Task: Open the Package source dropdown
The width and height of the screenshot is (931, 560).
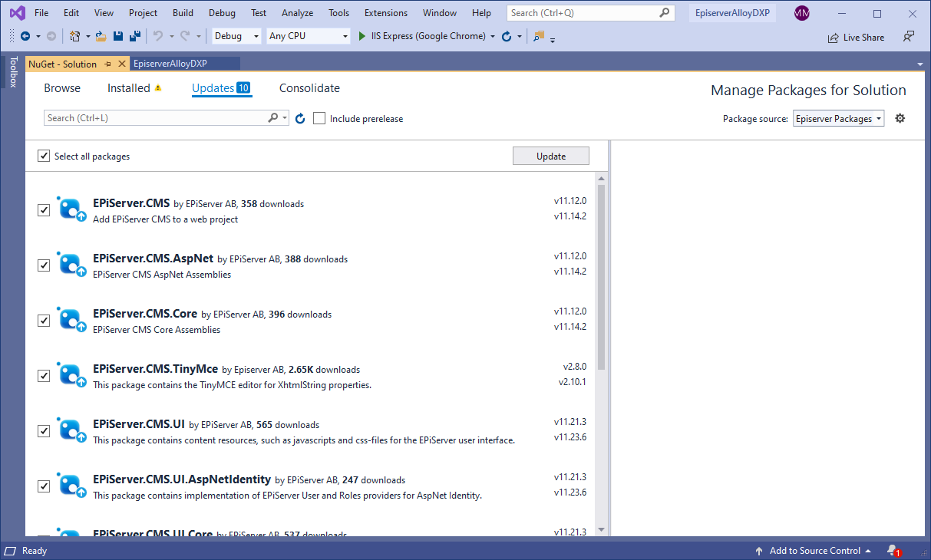Action: coord(838,118)
